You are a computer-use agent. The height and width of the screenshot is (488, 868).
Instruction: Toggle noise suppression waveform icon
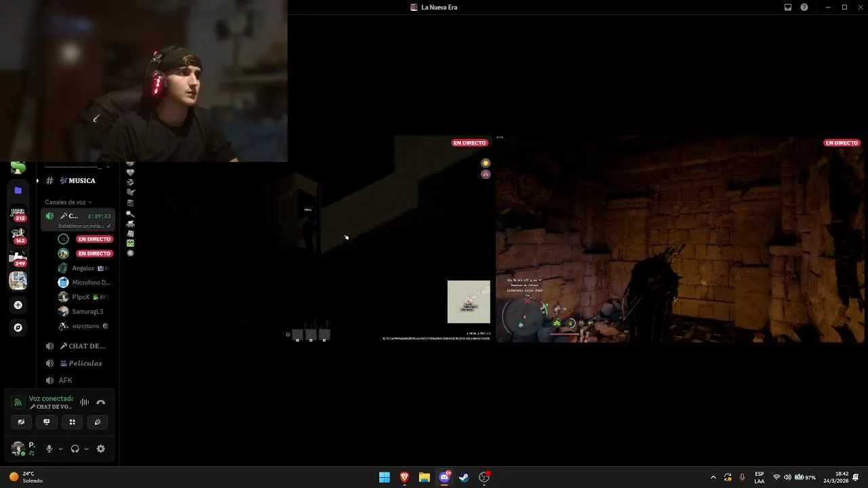(x=84, y=402)
